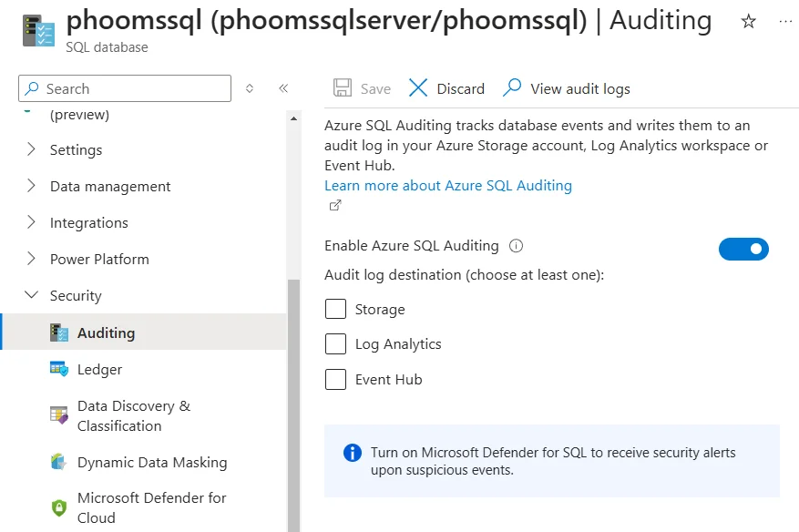The image size is (799, 532).
Task: Collapse the sidebar using the double chevron
Action: 283,88
